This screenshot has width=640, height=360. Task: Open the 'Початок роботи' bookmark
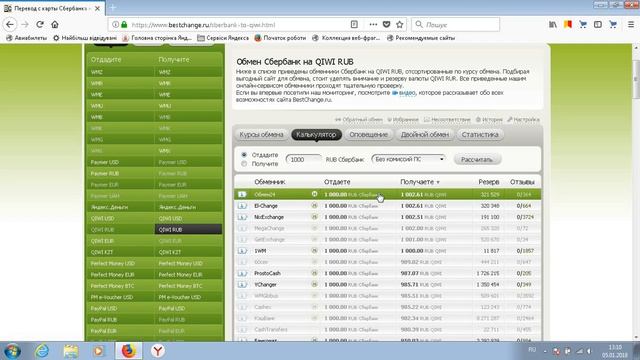pyautogui.click(x=280, y=38)
